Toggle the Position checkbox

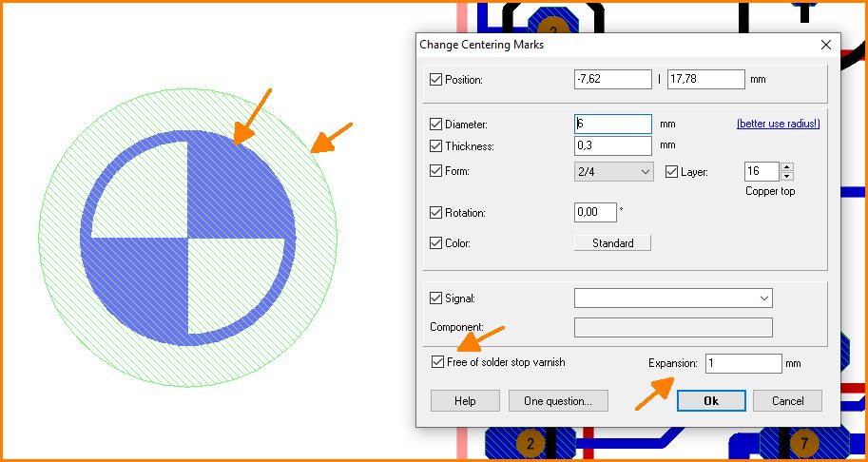point(436,80)
